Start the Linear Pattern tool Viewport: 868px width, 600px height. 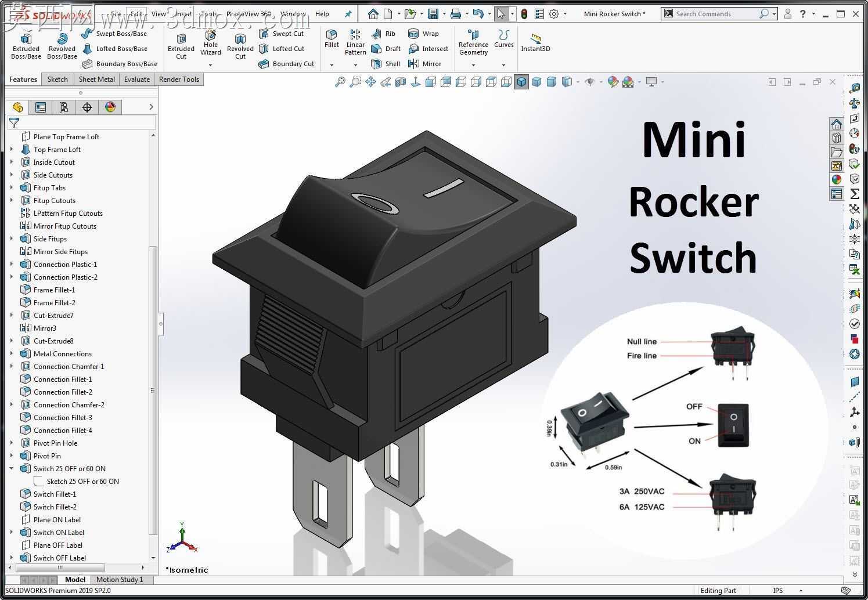point(355,42)
